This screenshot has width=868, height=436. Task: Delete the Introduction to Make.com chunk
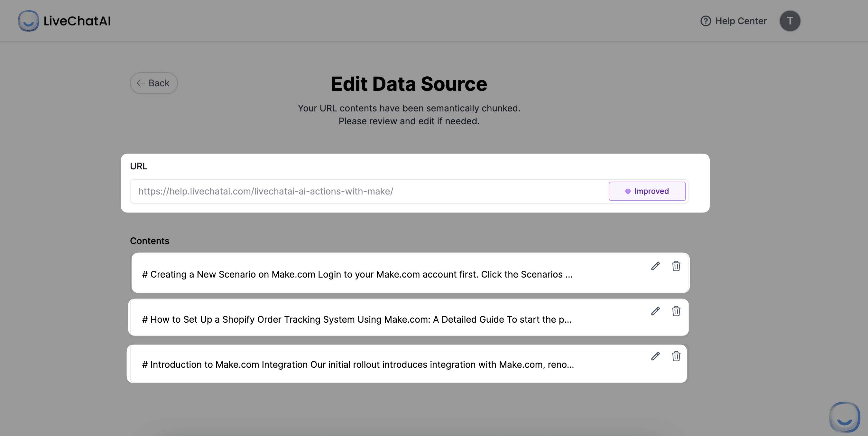coord(676,356)
